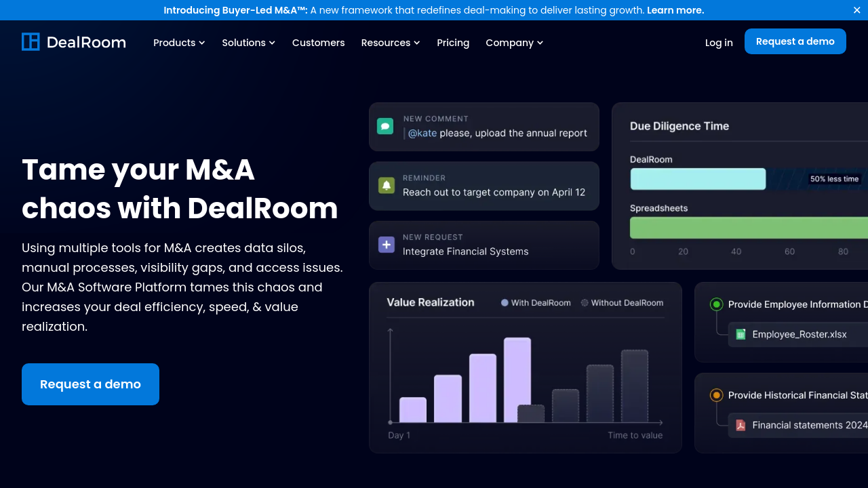Click the green status circle for Employee Information

tap(716, 304)
